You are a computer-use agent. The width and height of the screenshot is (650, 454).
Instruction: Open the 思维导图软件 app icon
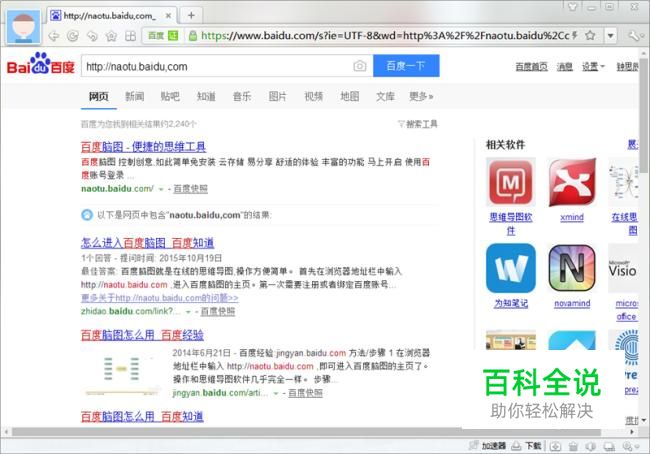(511, 182)
